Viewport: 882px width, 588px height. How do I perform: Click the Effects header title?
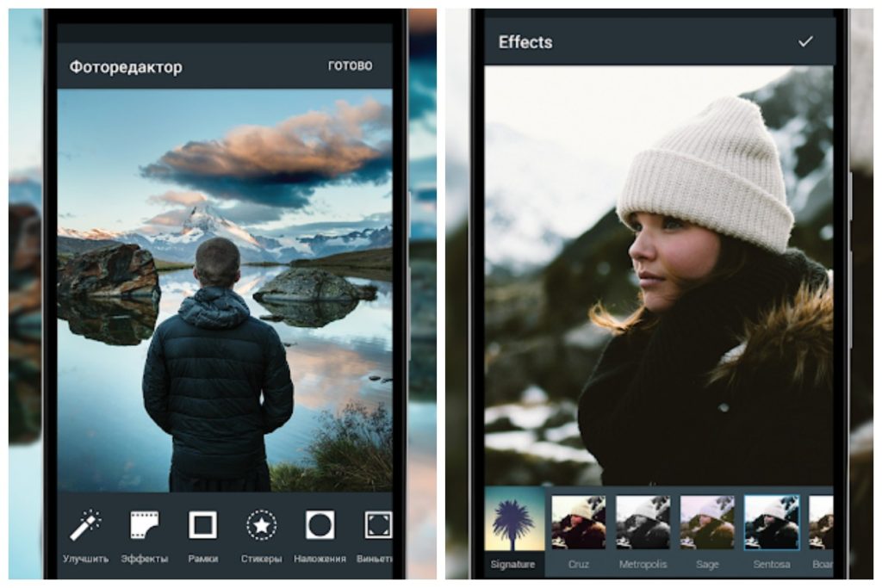click(x=525, y=42)
